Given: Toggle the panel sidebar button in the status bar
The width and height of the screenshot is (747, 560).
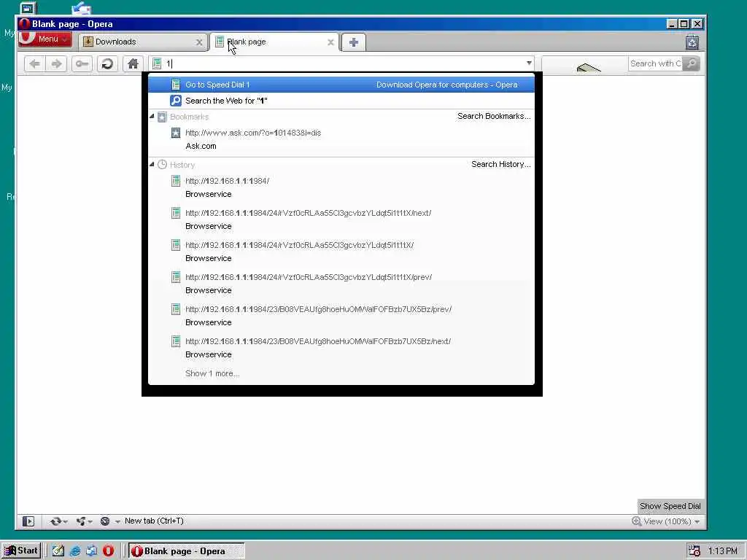Looking at the screenshot, I should 28,521.
